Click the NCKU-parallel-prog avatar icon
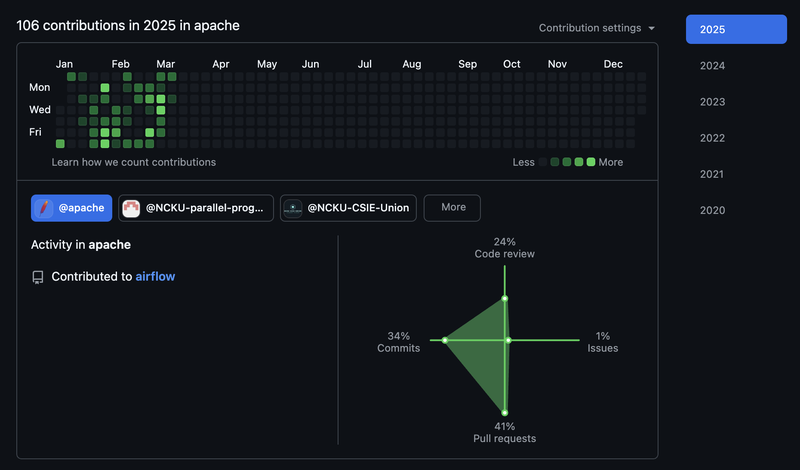 [131, 208]
